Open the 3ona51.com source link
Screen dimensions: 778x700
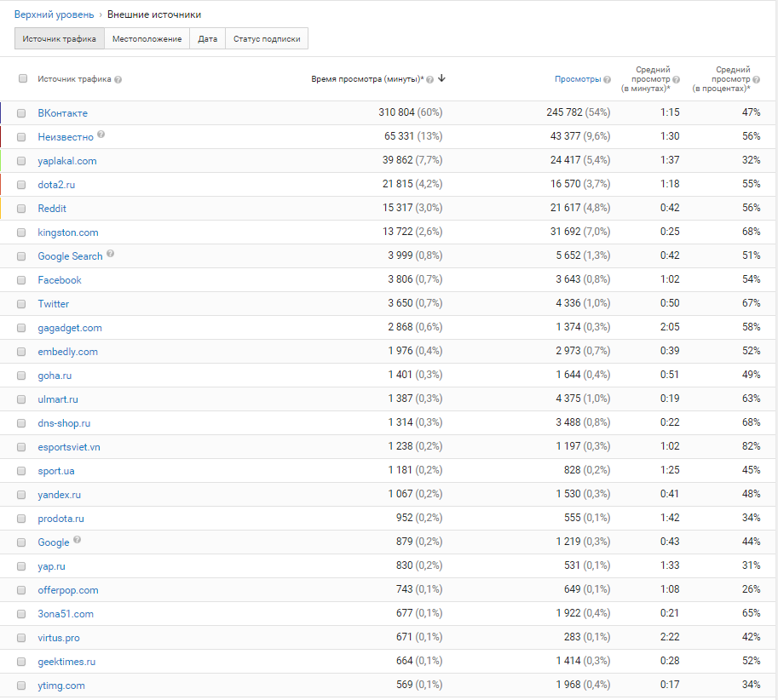(x=66, y=614)
